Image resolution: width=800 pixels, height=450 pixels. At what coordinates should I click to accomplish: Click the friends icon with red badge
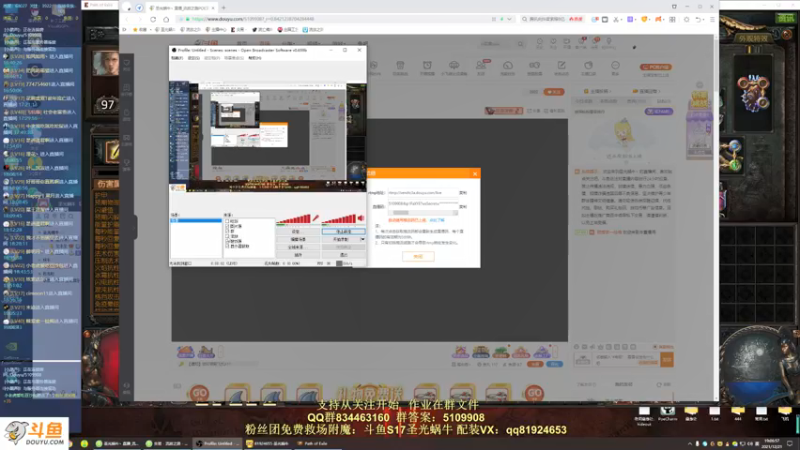[481, 67]
